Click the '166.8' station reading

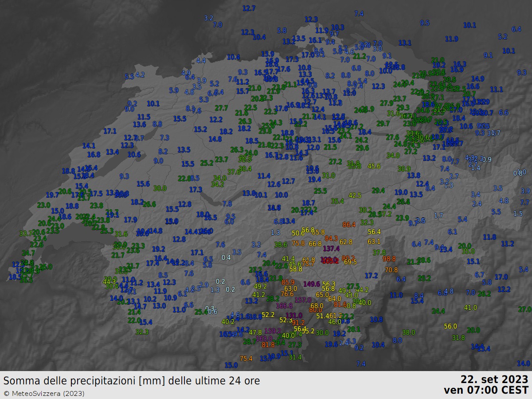point(284,305)
